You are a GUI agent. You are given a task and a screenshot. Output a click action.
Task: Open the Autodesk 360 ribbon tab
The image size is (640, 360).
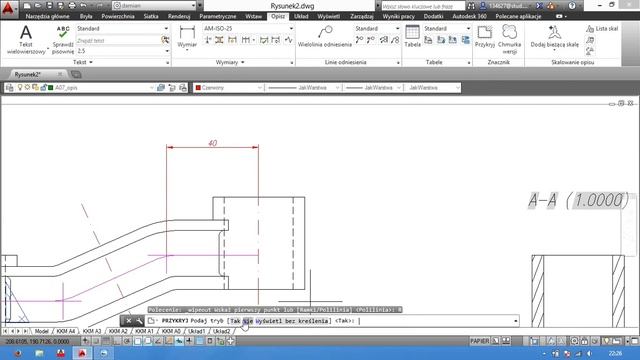tap(469, 16)
